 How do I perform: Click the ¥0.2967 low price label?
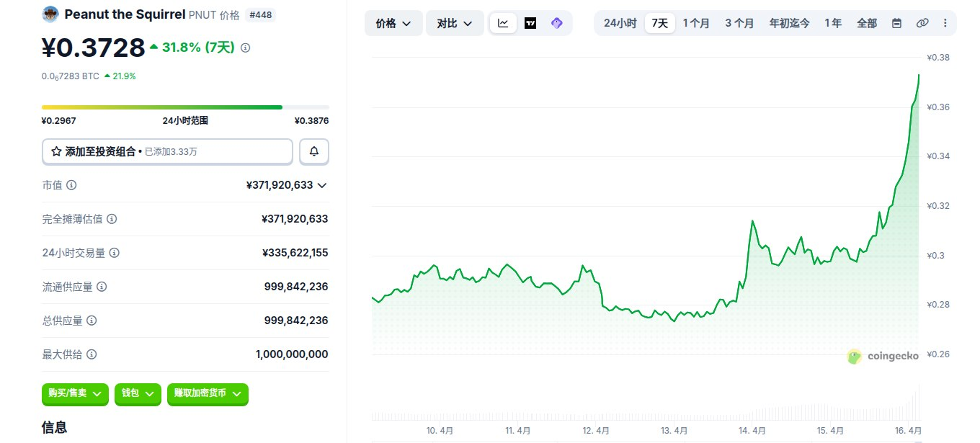click(59, 121)
